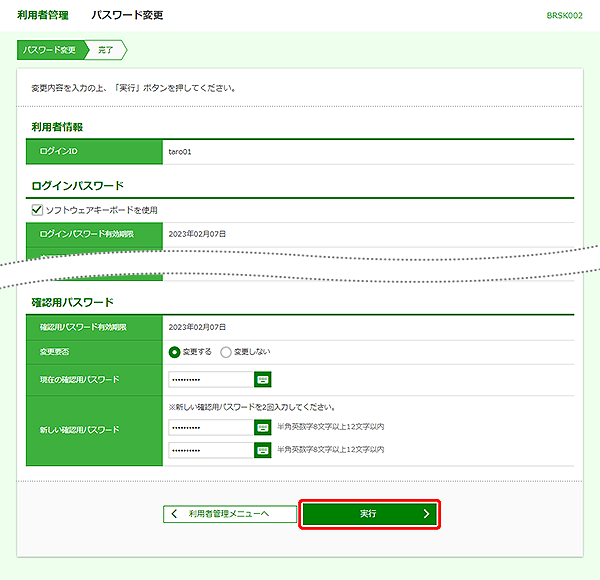This screenshot has height=580, width=600.
Task: Select 変更しない radio button
Action: click(226, 352)
